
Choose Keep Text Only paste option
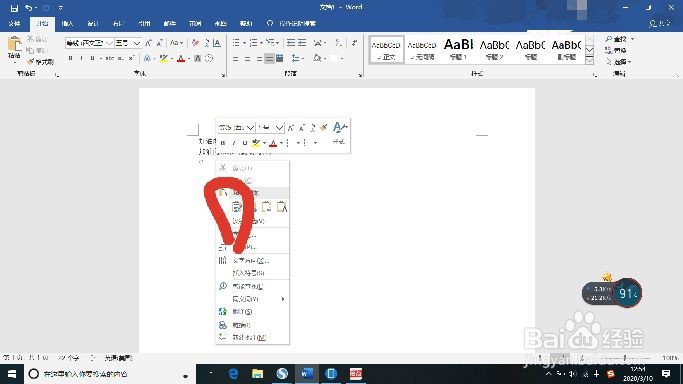282,207
